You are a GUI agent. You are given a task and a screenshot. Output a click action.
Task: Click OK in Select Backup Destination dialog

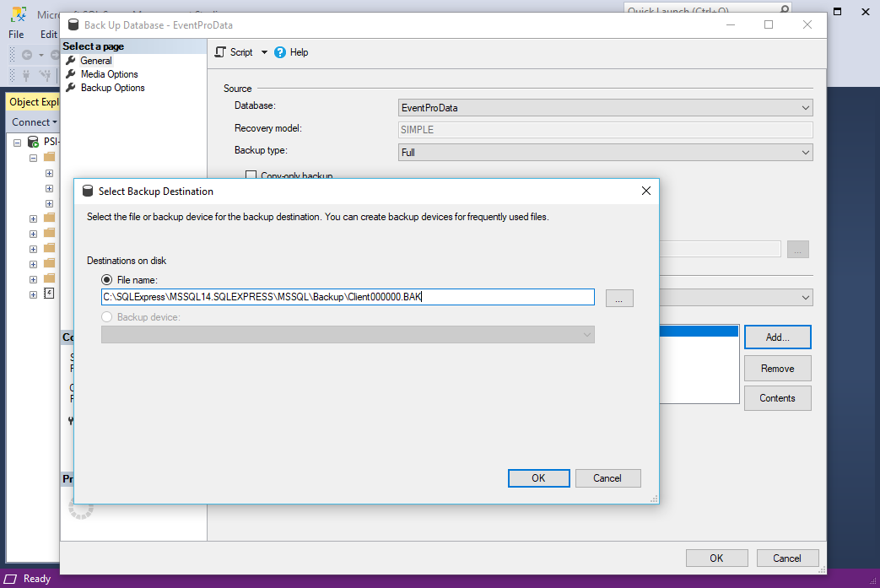coord(539,478)
